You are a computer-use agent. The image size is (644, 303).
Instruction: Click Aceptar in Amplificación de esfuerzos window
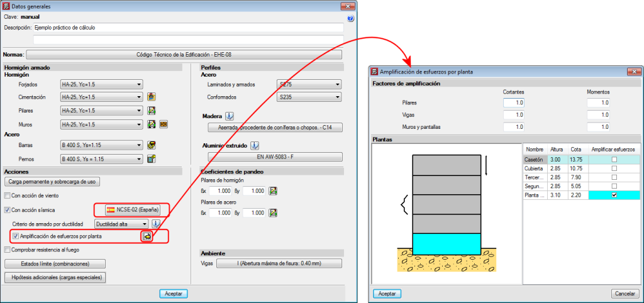387,294
